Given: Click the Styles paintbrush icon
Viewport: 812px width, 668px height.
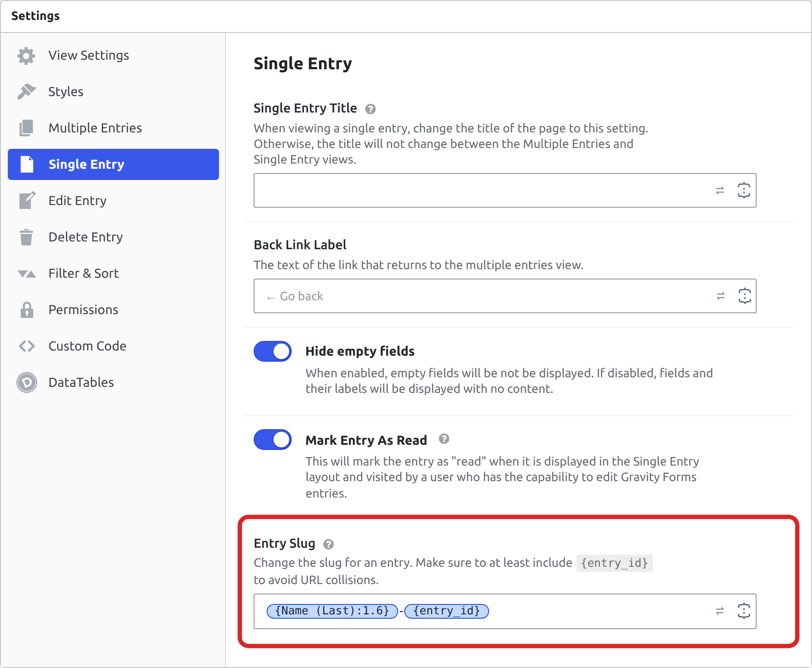Looking at the screenshot, I should 27,91.
